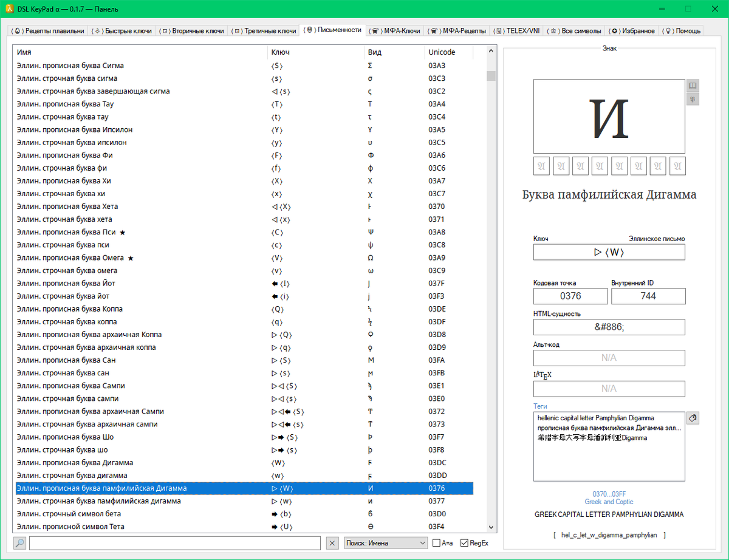Open the Greek and Coptic link
The height and width of the screenshot is (560, 729).
[609, 502]
